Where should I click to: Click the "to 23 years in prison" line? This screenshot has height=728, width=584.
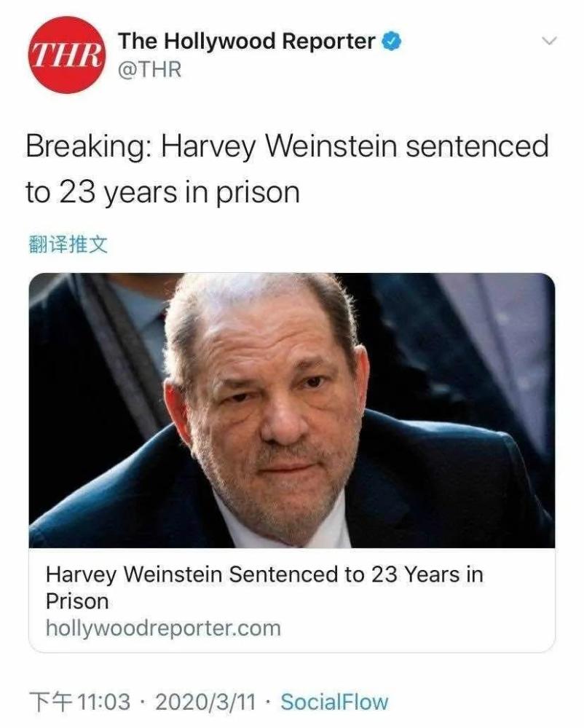point(162,192)
